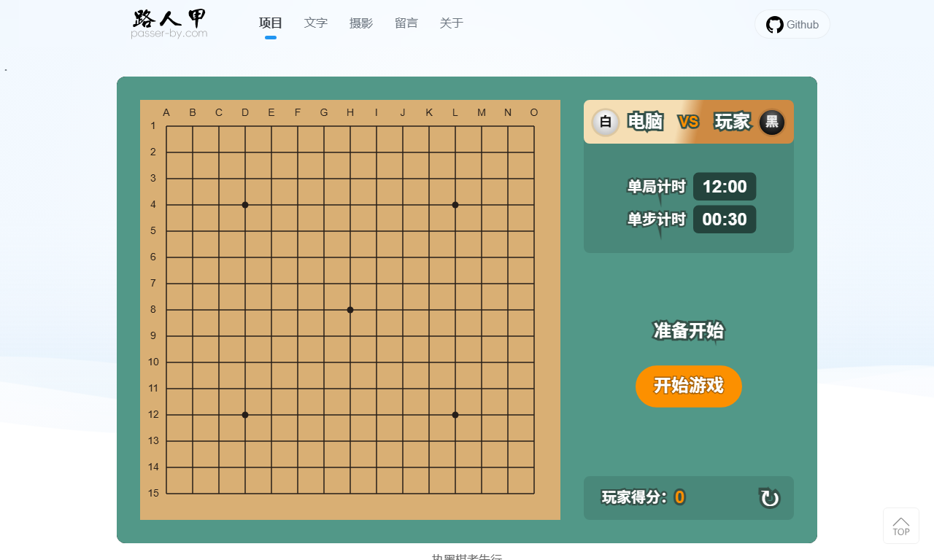This screenshot has width=934, height=560.
Task: Open the 留言 menu item
Action: pyautogui.click(x=406, y=23)
